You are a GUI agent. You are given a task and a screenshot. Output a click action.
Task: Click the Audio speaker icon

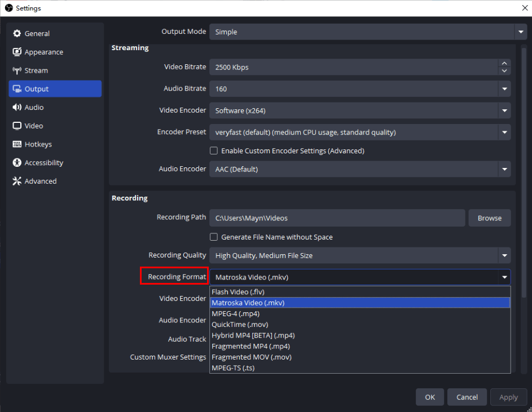[x=17, y=108]
